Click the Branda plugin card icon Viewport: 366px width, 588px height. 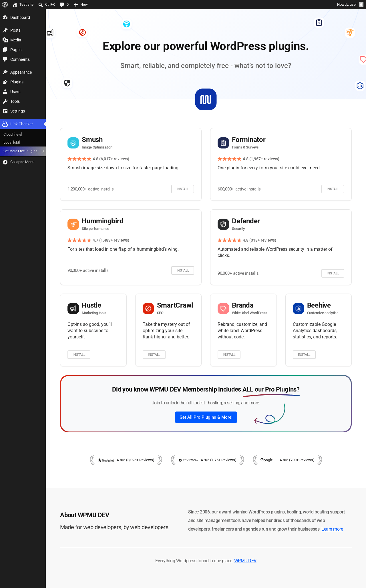pyautogui.click(x=223, y=308)
